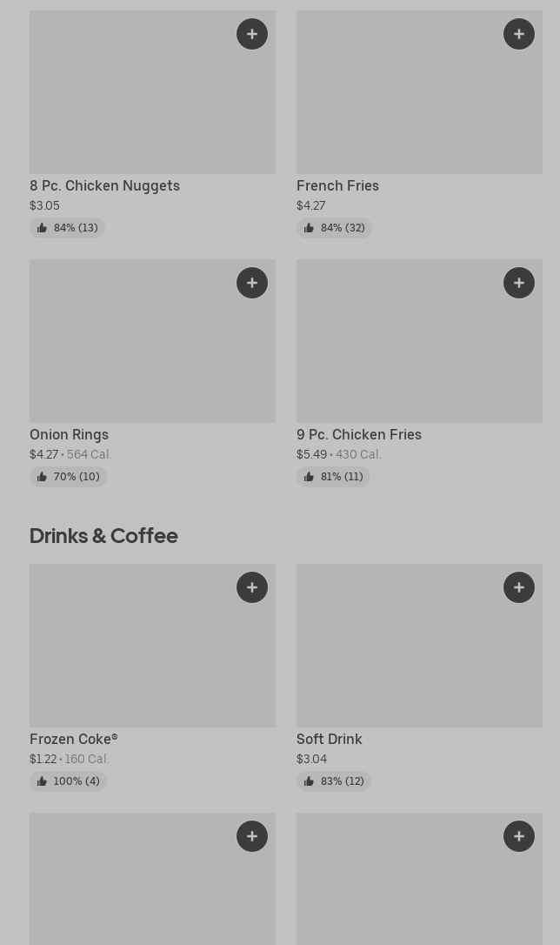Image resolution: width=560 pixels, height=945 pixels.
Task: Select the Onion Rings item name
Action: click(x=69, y=434)
